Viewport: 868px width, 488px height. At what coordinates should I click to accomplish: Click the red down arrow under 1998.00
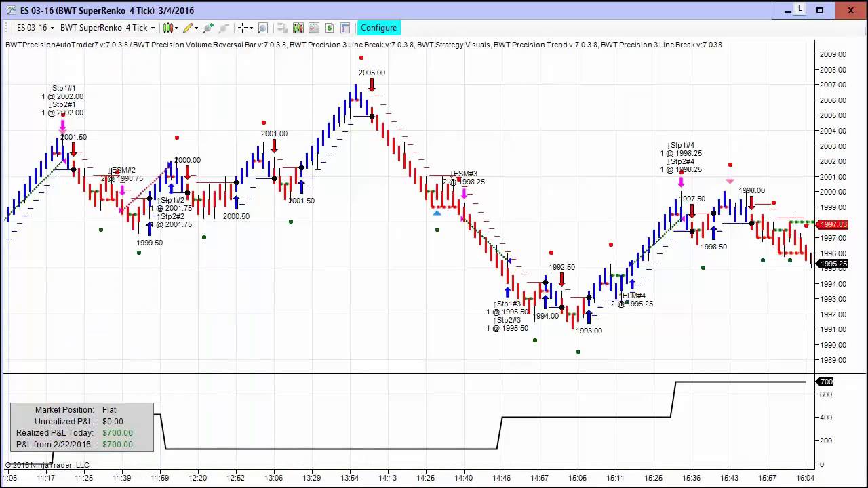(751, 203)
